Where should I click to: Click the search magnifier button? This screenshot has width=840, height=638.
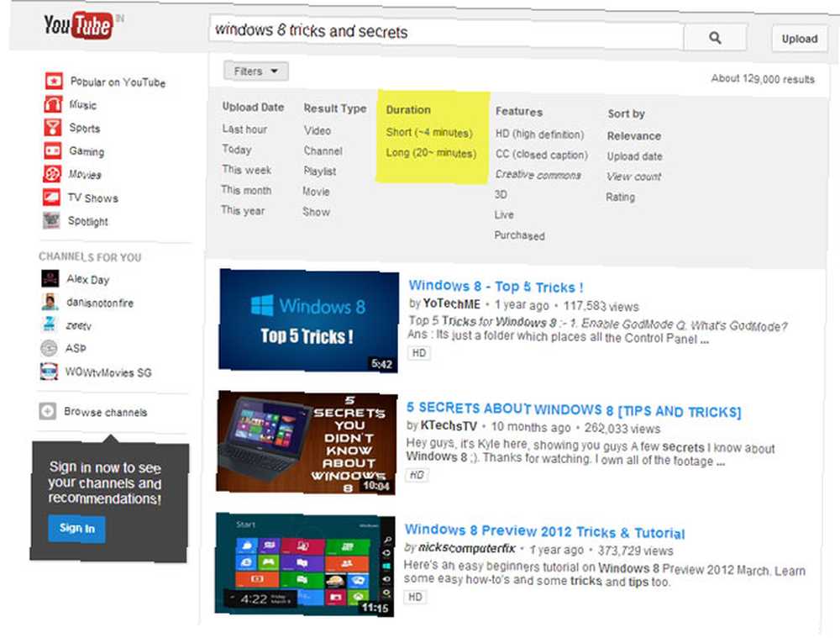coord(715,38)
